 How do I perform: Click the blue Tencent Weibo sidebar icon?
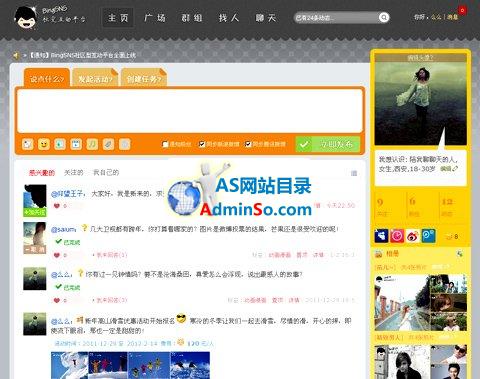coord(428,236)
